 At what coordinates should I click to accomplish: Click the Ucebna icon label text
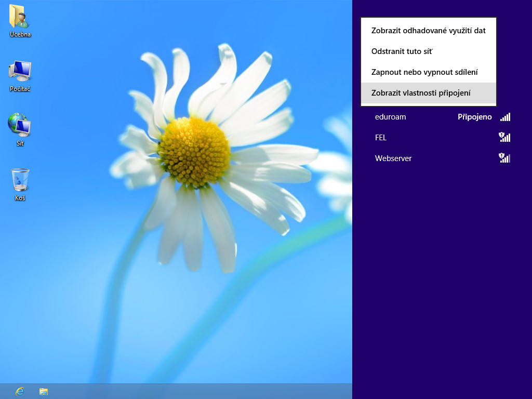[x=20, y=34]
